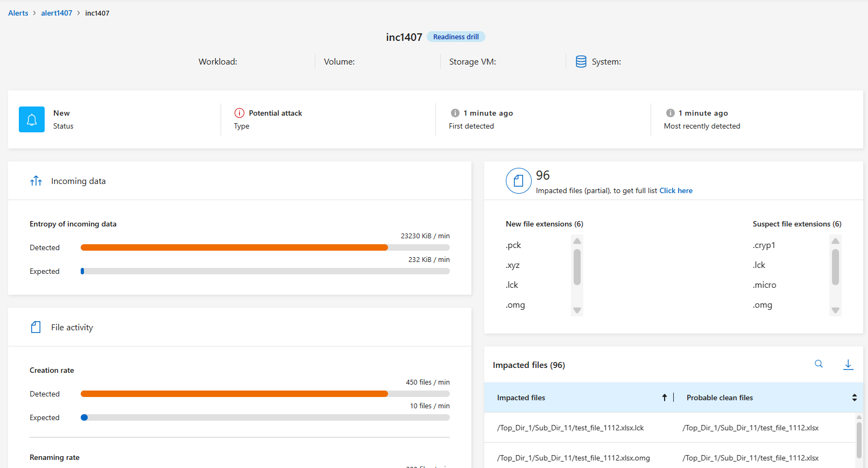Click the impacted files document icon
This screenshot has width=868, height=468.
click(518, 181)
